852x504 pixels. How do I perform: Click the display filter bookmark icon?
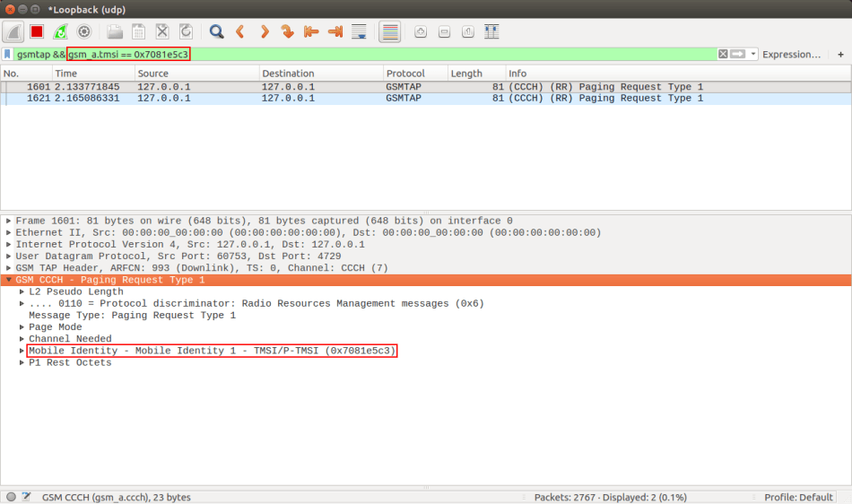pos(8,54)
